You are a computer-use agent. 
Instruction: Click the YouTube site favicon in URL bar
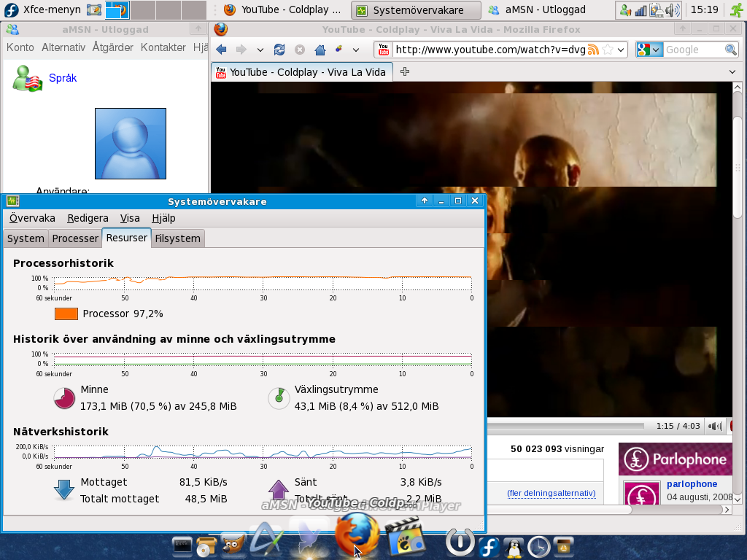click(x=384, y=50)
